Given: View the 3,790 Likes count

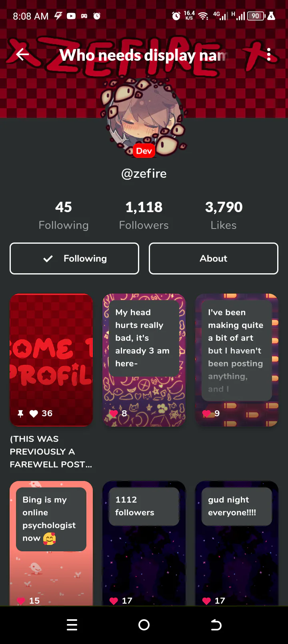Looking at the screenshot, I should [224, 215].
